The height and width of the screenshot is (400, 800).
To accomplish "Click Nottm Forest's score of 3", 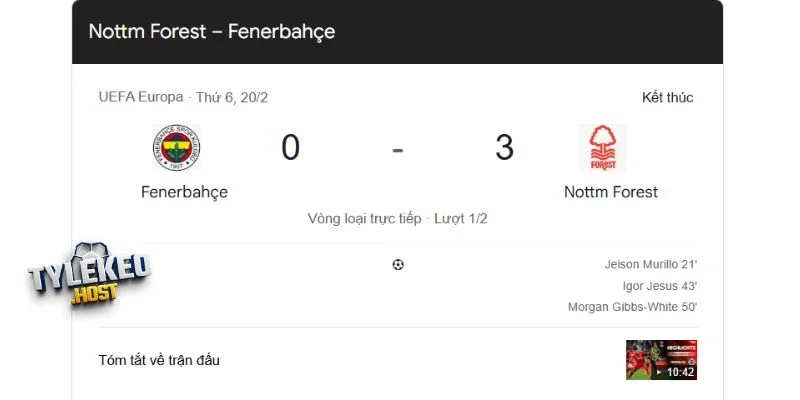I will coord(504,148).
